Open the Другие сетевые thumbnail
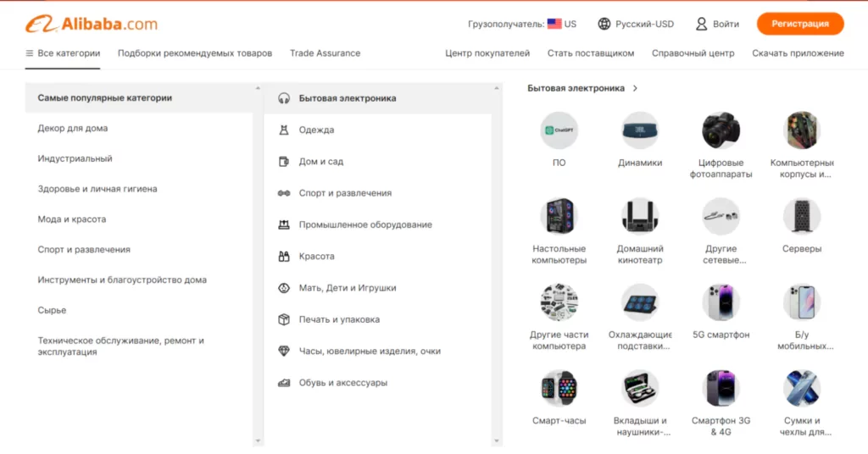 721,216
